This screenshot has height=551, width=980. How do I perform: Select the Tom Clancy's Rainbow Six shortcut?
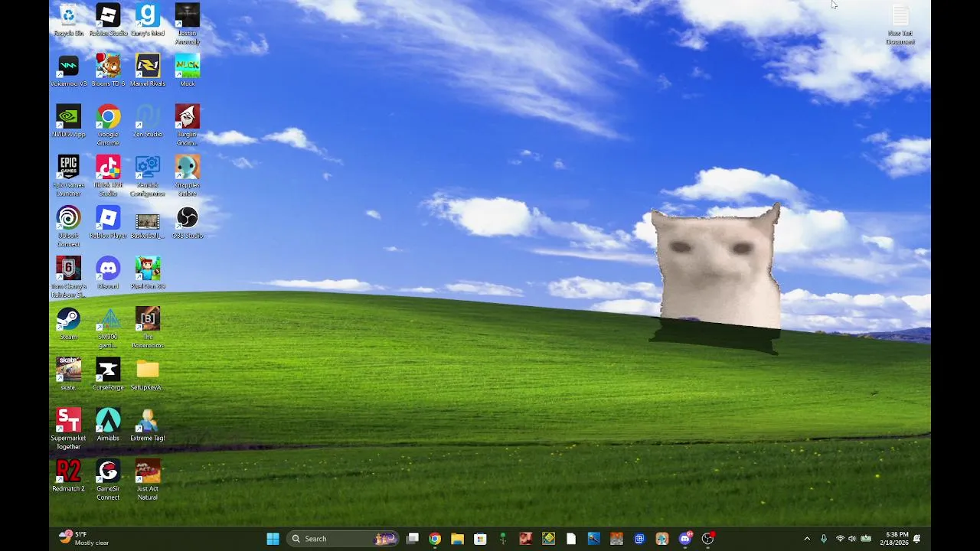(68, 278)
